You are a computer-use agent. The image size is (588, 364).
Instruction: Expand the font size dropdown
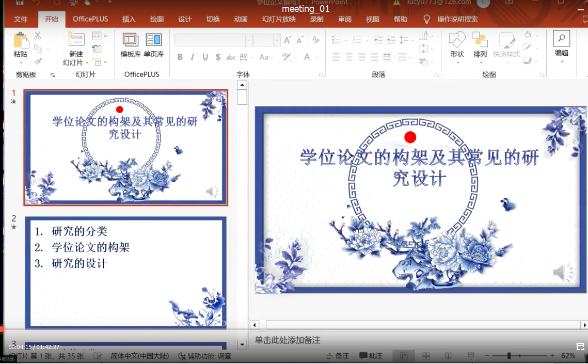pos(277,40)
